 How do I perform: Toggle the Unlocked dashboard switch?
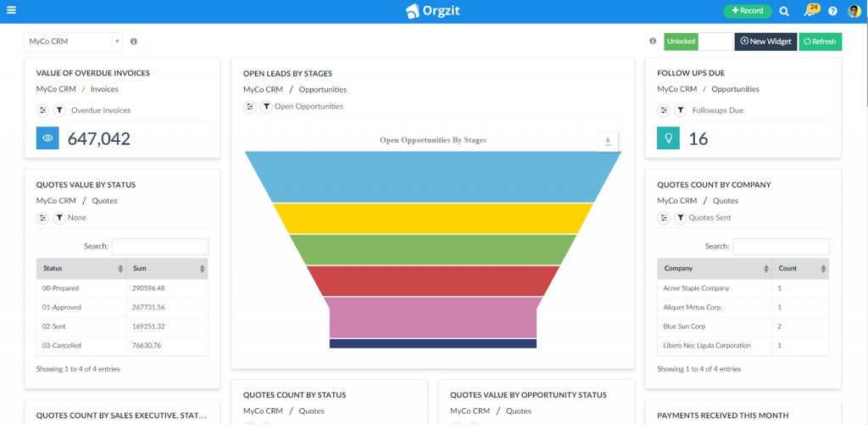(698, 42)
